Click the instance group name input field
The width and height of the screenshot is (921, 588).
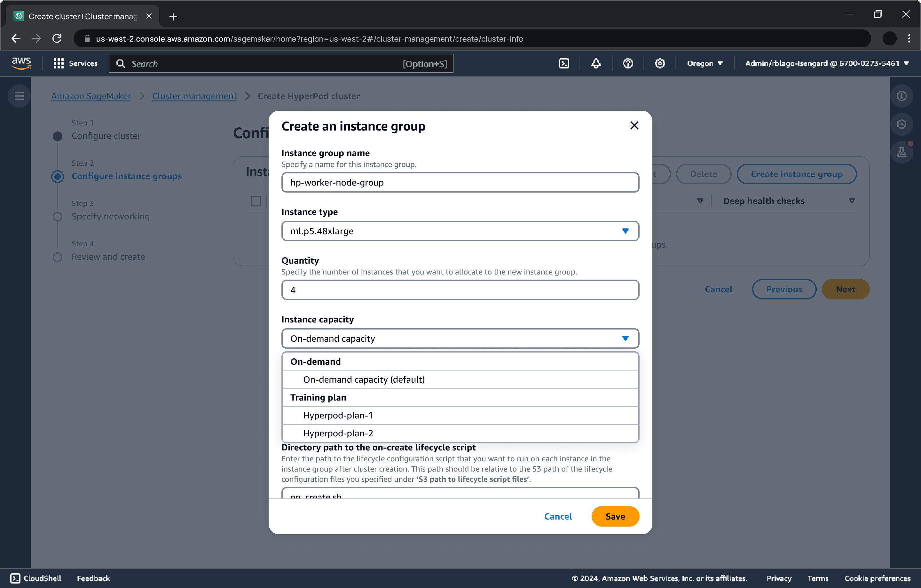point(460,182)
